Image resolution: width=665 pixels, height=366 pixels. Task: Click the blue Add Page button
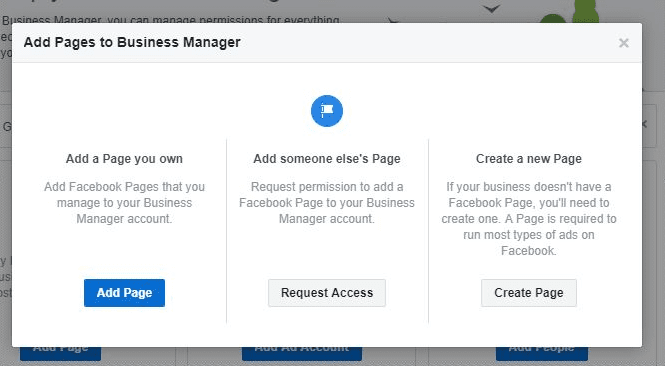[124, 293]
